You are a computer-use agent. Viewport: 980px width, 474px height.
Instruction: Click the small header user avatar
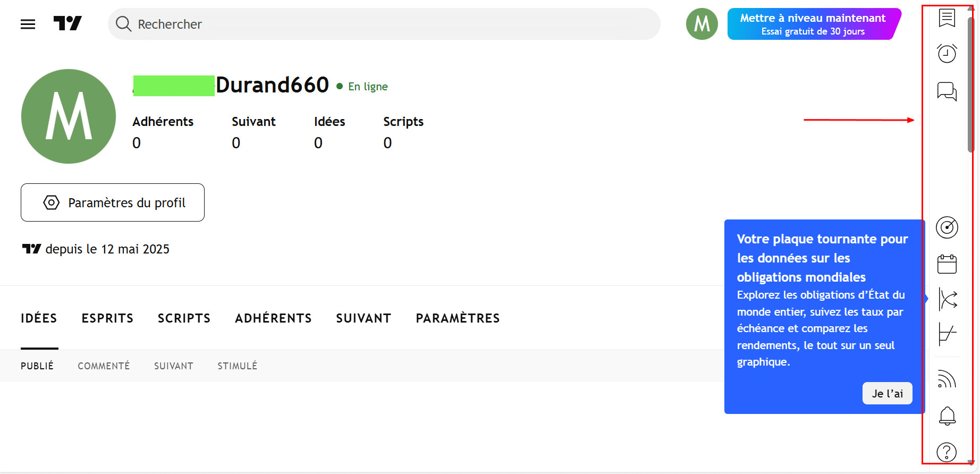(x=702, y=24)
